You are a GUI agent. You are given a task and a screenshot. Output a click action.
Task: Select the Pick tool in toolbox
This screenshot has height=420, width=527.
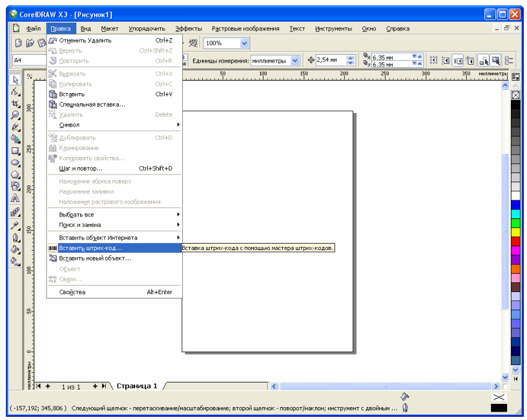click(15, 80)
